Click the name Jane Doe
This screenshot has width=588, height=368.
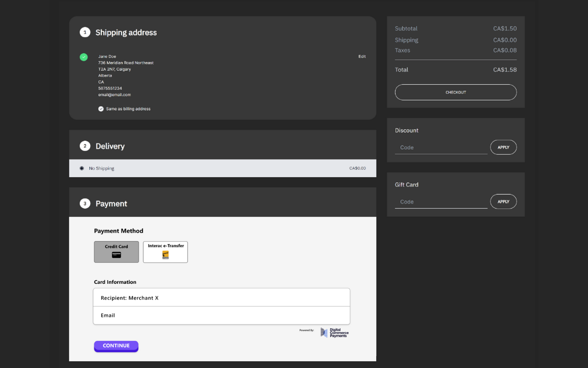[x=107, y=57]
